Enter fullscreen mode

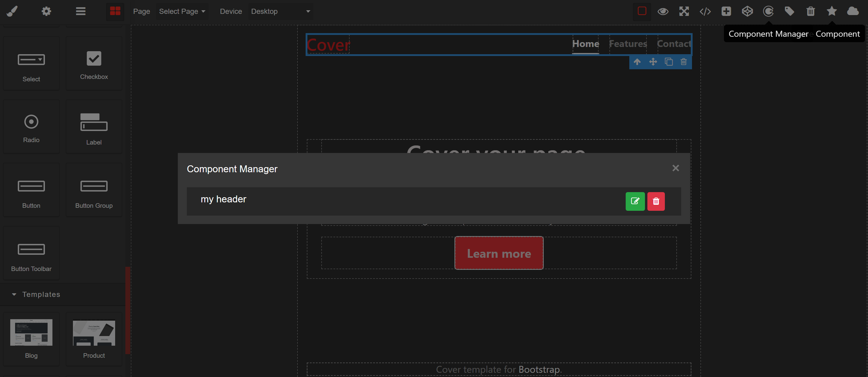pos(684,11)
